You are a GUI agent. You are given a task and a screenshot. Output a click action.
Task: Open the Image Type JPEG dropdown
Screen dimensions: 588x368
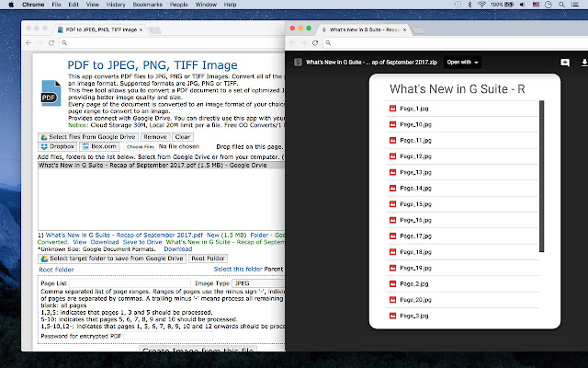point(258,283)
